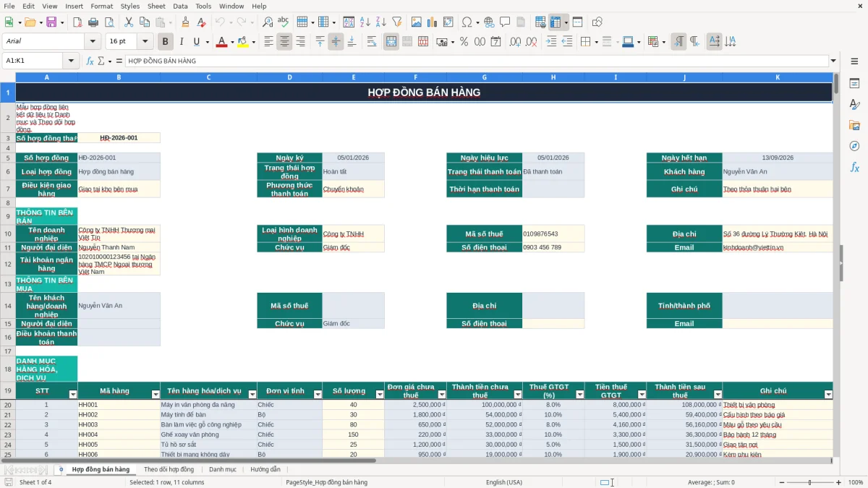The width and height of the screenshot is (868, 488).
Task: Open filter dropdown for Số lượng column
Action: click(379, 394)
